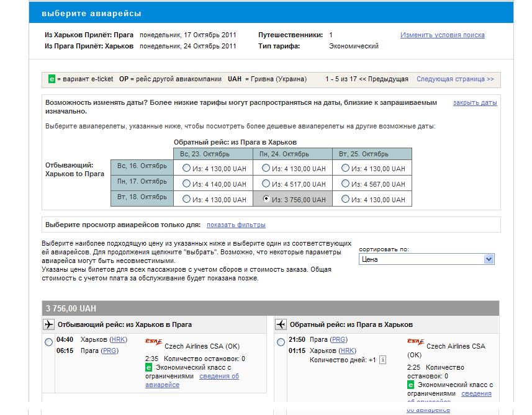The width and height of the screenshot is (532, 415).
Task: Open the HRK airport code link in departing flight
Action: (x=118, y=339)
